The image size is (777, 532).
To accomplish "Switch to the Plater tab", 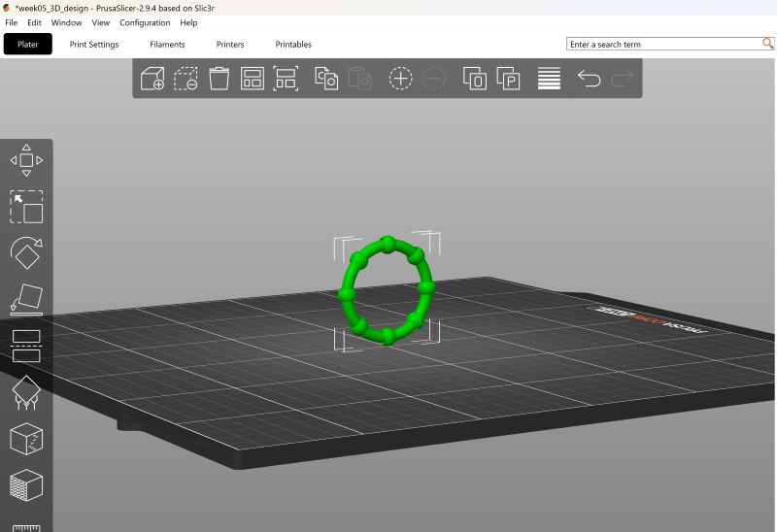I will [x=28, y=44].
